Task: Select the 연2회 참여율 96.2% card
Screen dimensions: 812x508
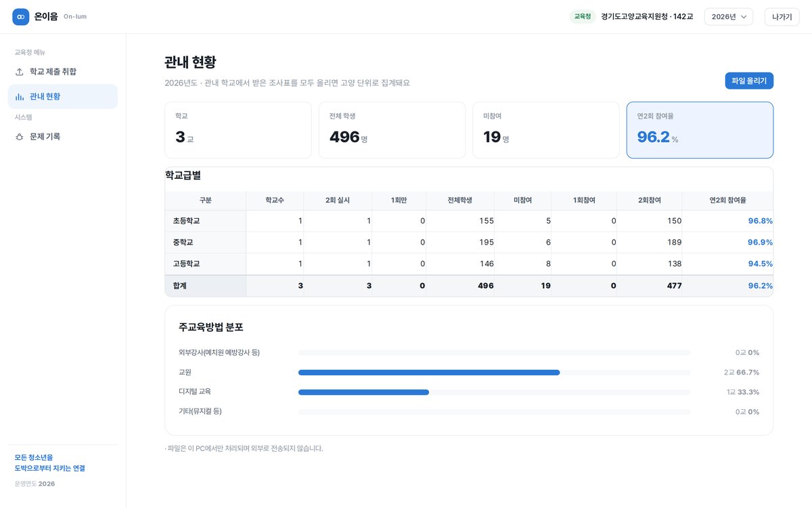Action: (x=700, y=130)
